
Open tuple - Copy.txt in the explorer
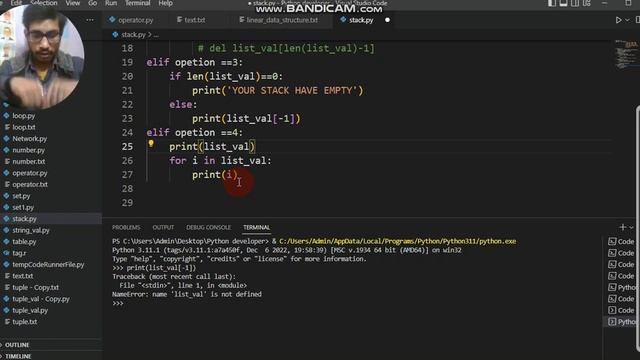pyautogui.click(x=36, y=287)
